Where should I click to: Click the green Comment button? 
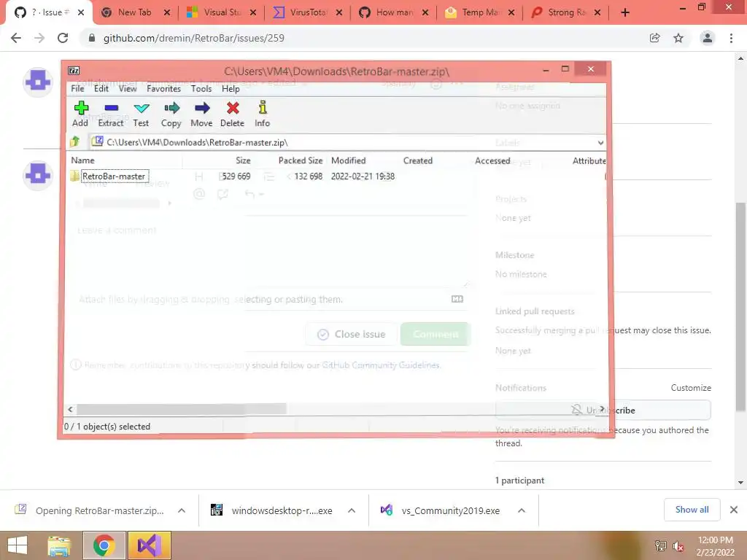(x=436, y=334)
